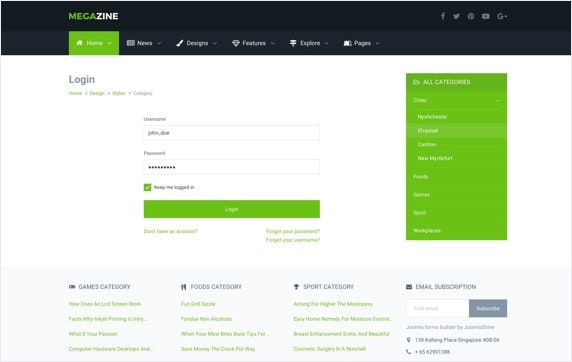Screen dimensions: 572x362
Task: Click the folder icon beside All Categories
Action: coord(416,82)
